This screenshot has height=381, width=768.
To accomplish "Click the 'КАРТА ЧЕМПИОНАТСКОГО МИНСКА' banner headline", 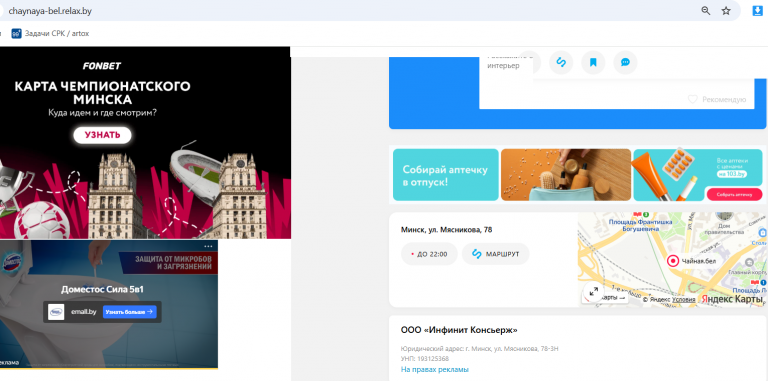I will (102, 93).
